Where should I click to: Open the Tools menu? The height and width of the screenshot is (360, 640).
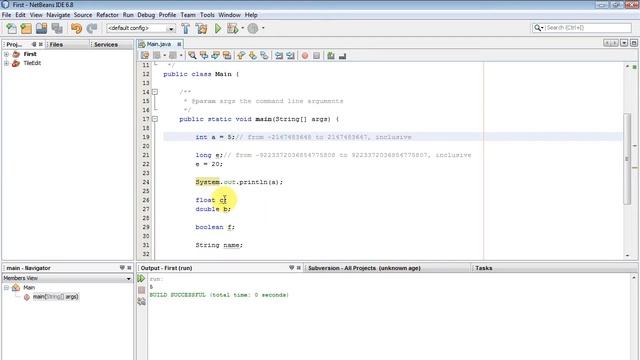click(x=207, y=15)
